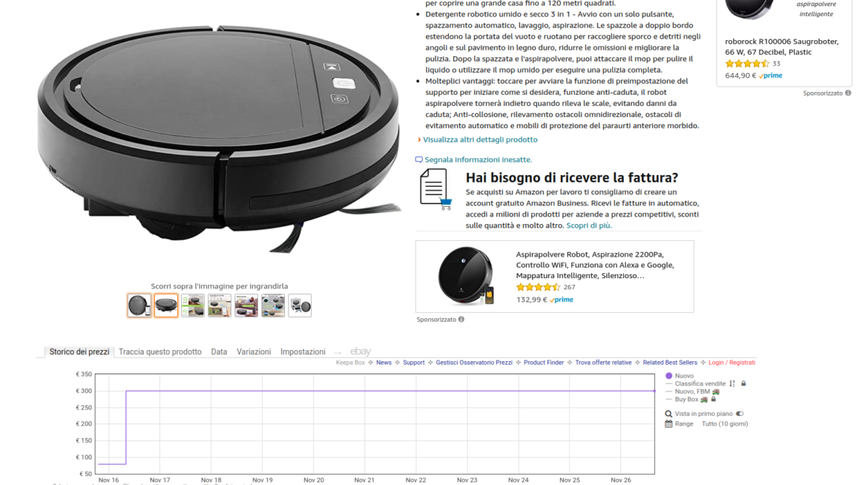The image size is (868, 485).
Task: Click sort-ranking icon beside Classifica vendite
Action: pos(731,383)
